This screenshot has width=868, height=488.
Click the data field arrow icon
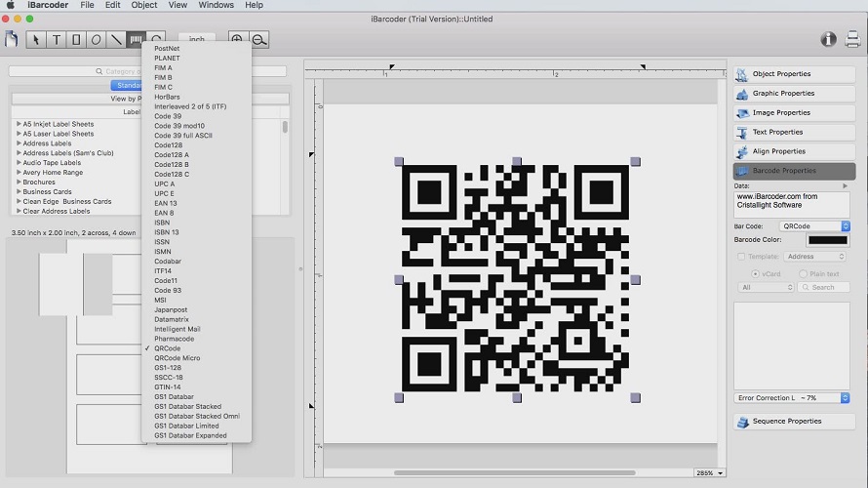(x=845, y=186)
